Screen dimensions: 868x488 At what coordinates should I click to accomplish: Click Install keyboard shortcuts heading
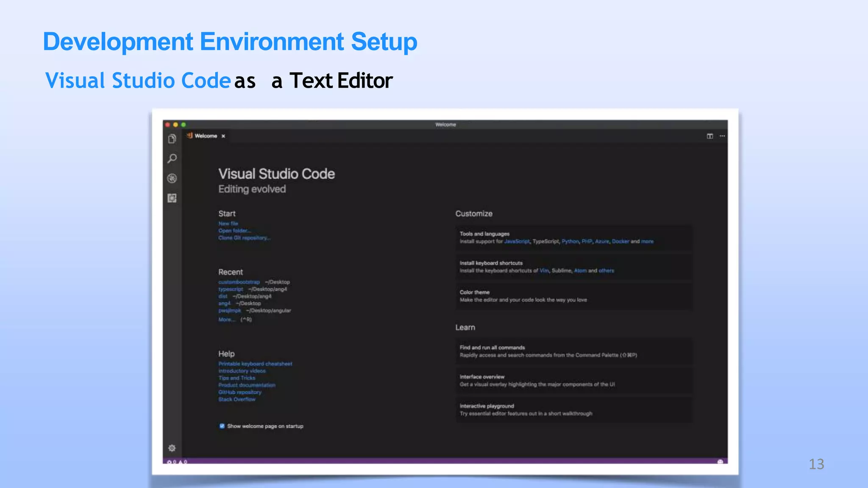point(491,263)
